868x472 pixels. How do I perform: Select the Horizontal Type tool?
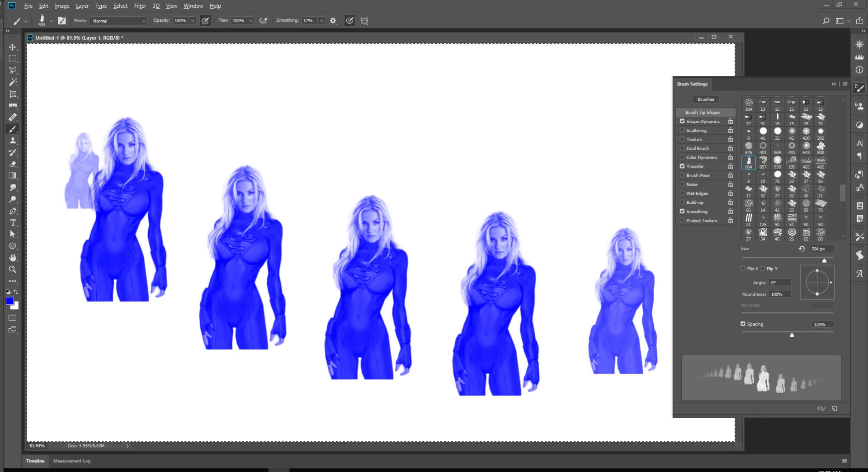[13, 222]
